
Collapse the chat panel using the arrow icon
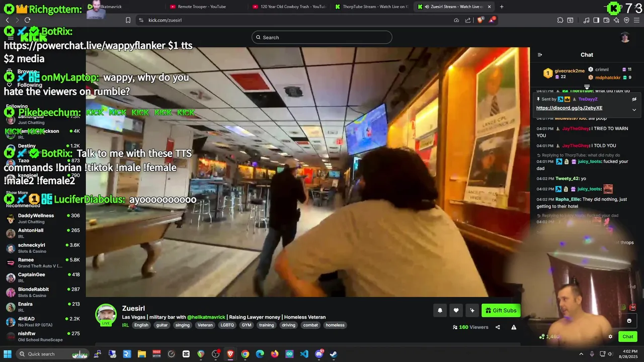click(540, 55)
